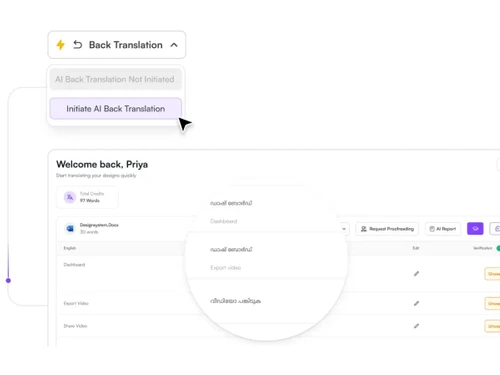500x375 pixels.
Task: Select Initiate AI Back Translation option
Action: 116,109
